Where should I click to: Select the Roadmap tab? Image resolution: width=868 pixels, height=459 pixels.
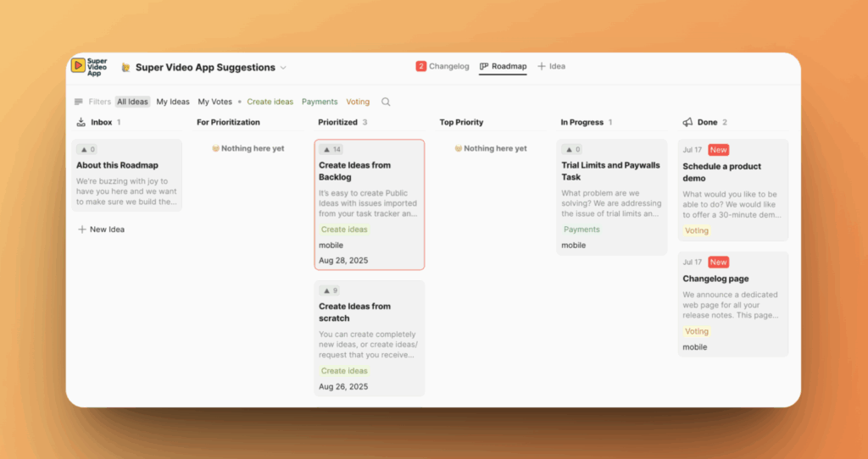503,66
